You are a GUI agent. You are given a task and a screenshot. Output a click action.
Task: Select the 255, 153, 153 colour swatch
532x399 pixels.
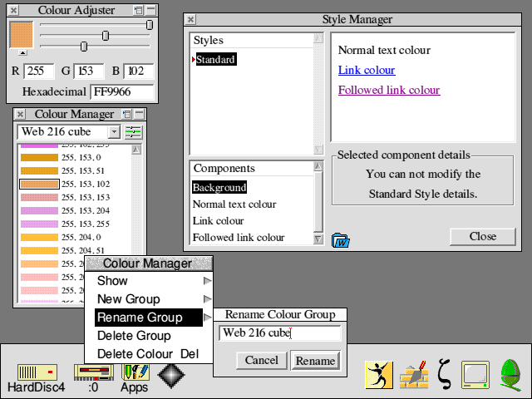(x=39, y=197)
